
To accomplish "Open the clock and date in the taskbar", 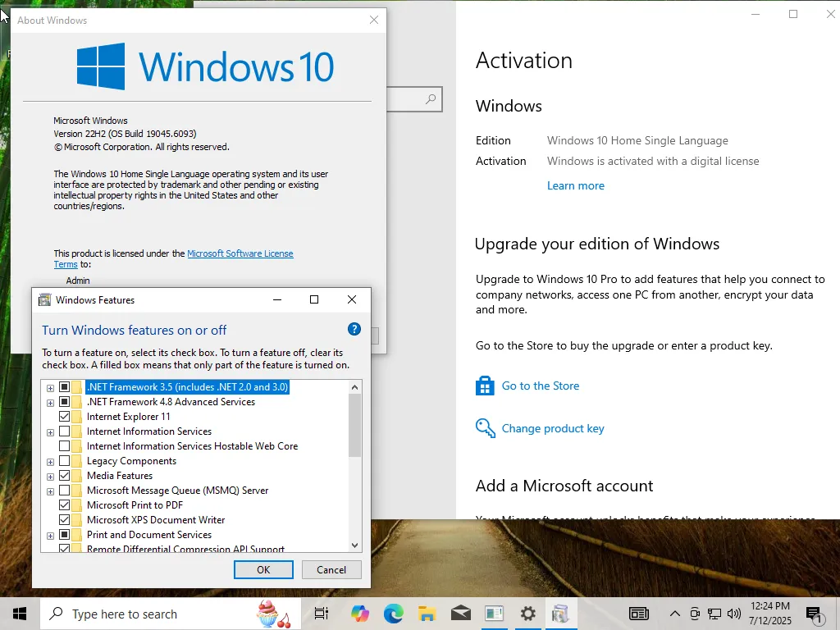I will 769,614.
